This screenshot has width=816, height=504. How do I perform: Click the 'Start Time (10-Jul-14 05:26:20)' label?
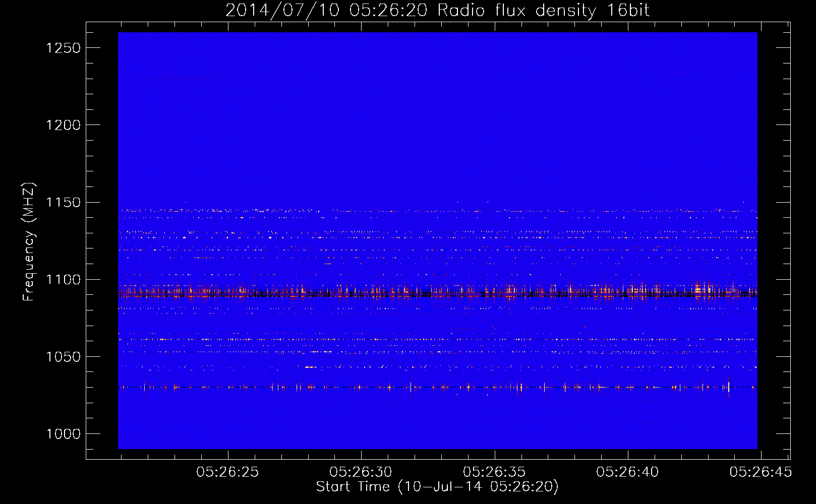437,487
